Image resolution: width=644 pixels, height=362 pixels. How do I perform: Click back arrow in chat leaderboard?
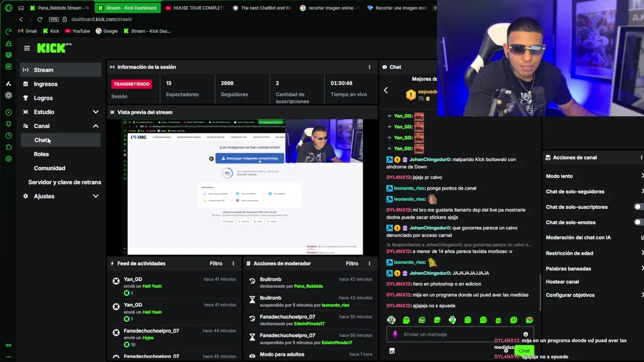pyautogui.click(x=386, y=90)
